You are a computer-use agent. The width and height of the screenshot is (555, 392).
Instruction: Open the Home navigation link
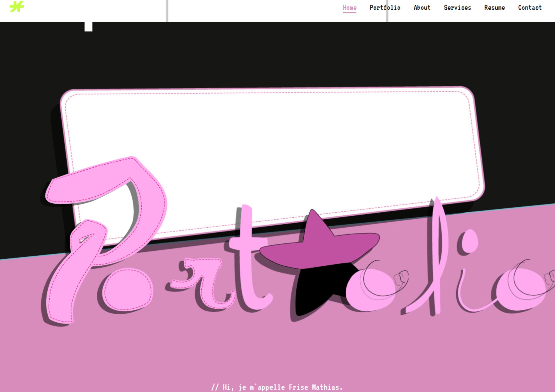click(x=349, y=8)
